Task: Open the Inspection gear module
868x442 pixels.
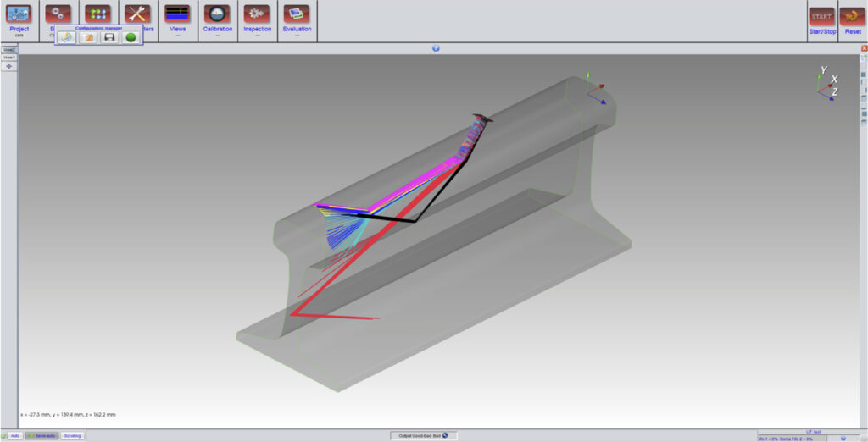Action: click(258, 14)
